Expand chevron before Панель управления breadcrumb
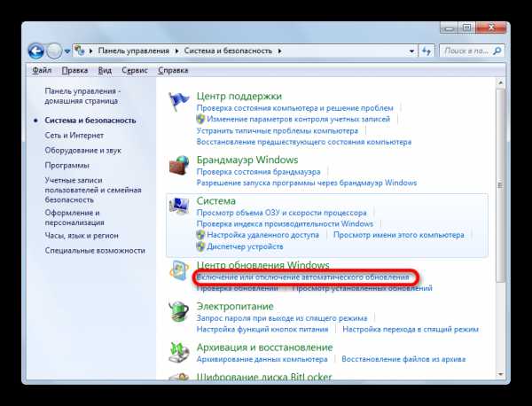This screenshot has height=406, width=532. point(91,51)
